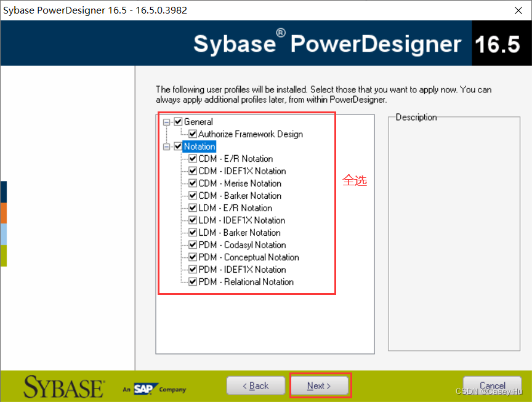Uncheck PDM - Conceptual Notation

(193, 257)
